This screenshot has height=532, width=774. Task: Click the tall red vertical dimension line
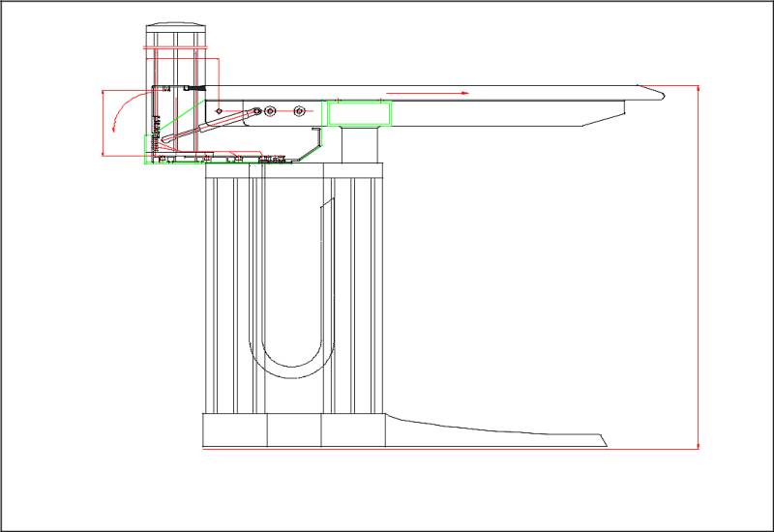coord(698,271)
